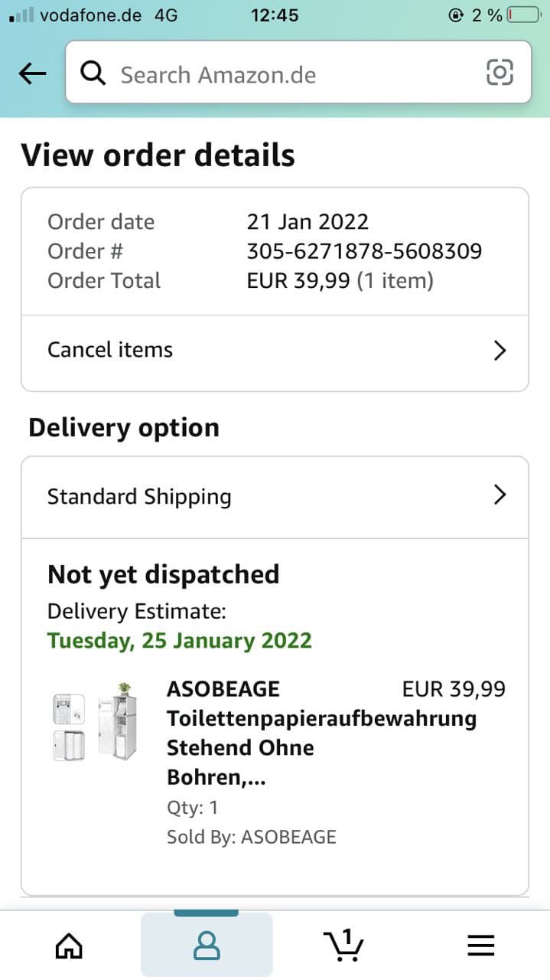The image size is (550, 980).
Task: Open the account profile tab
Action: [x=207, y=946]
